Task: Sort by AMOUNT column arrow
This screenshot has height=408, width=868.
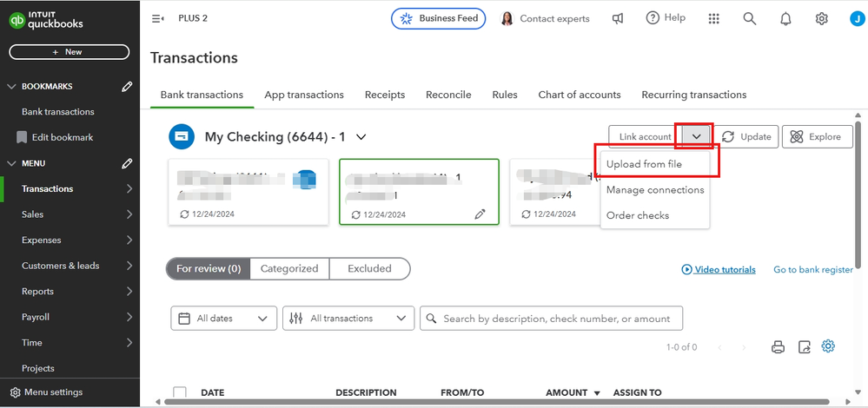Action: [x=597, y=393]
